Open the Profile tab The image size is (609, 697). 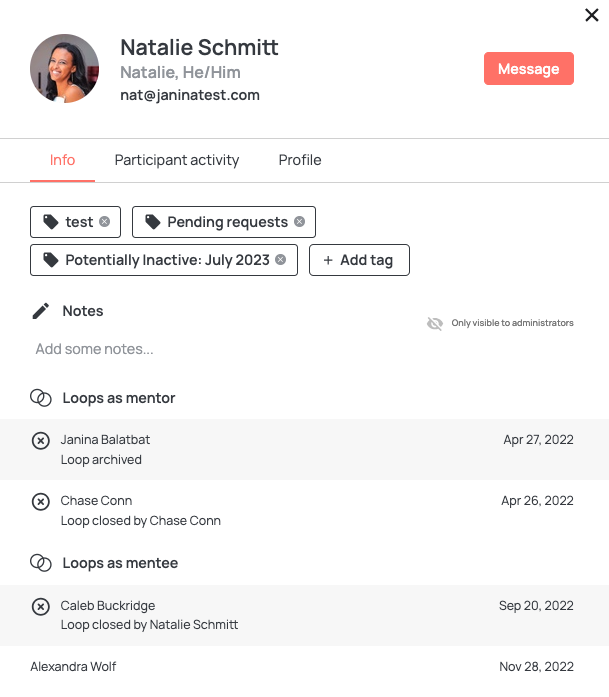(300, 160)
